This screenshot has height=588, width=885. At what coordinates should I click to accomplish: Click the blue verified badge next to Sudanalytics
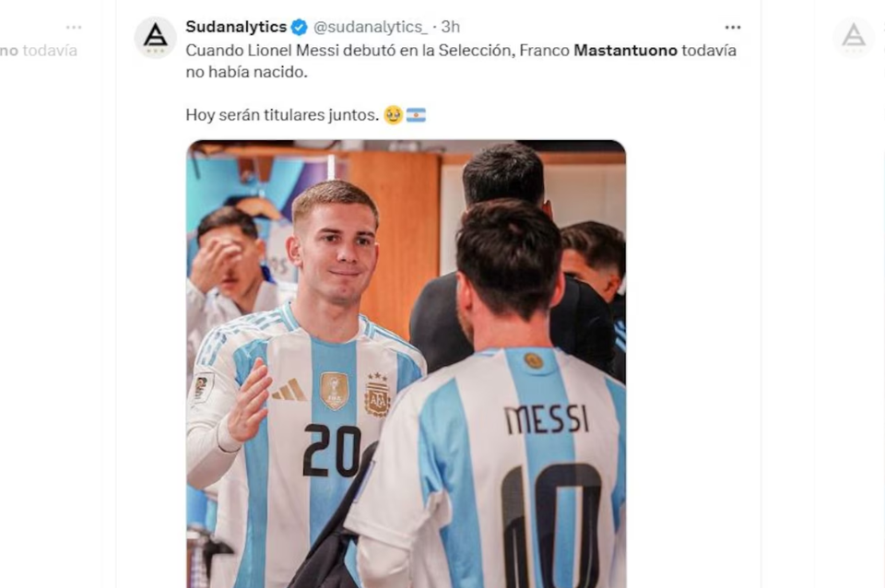tap(299, 27)
